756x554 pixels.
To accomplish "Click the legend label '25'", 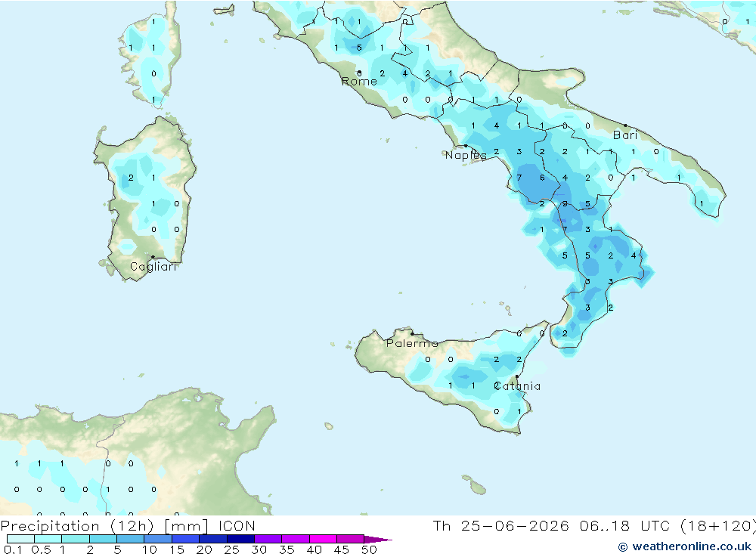I will [232, 549].
